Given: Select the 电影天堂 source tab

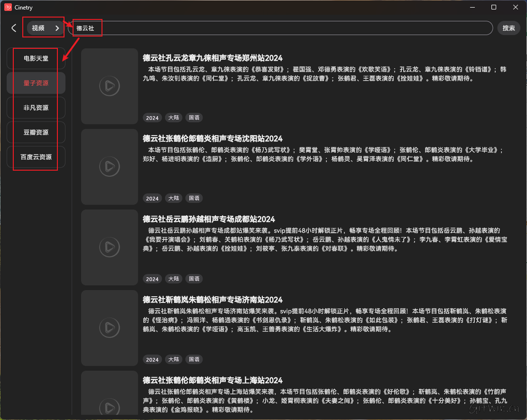Looking at the screenshot, I should tap(36, 58).
